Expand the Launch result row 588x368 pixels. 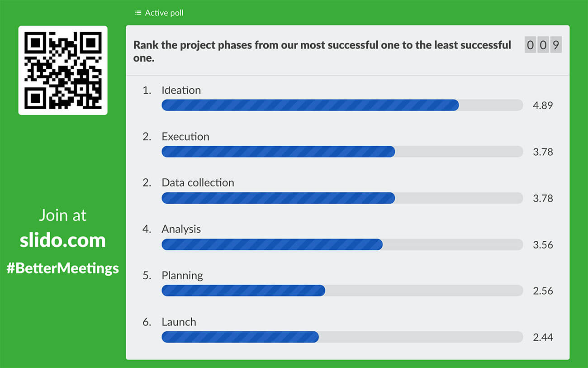pos(179,322)
